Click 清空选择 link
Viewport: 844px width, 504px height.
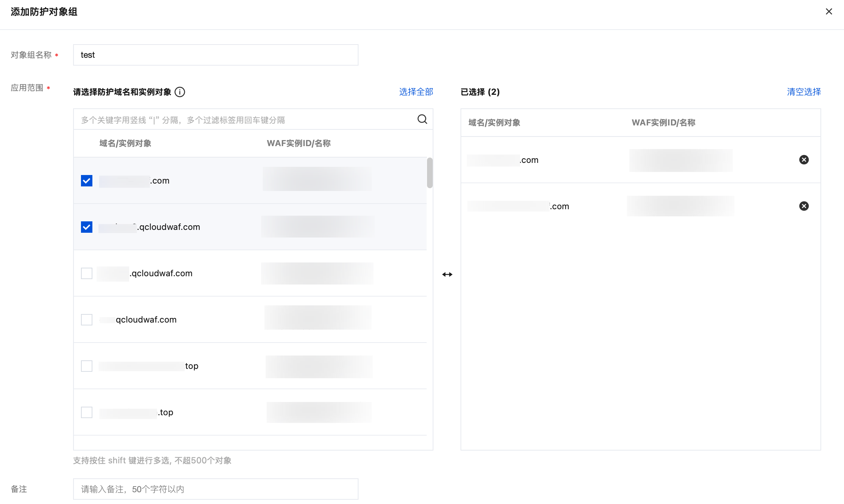[804, 92]
